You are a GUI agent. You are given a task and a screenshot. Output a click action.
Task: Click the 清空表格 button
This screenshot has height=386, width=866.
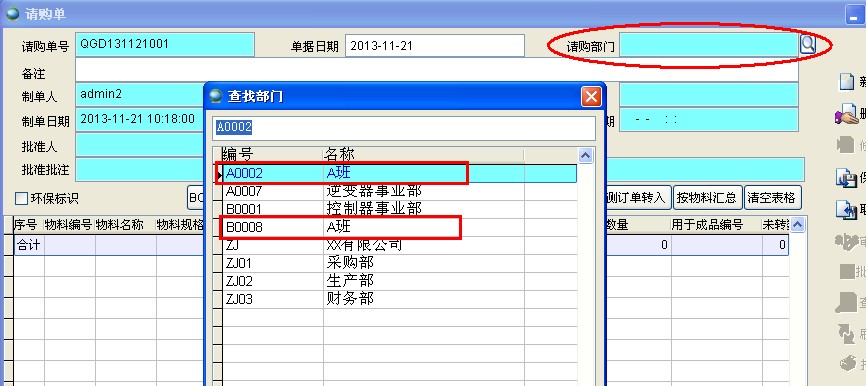click(x=773, y=198)
